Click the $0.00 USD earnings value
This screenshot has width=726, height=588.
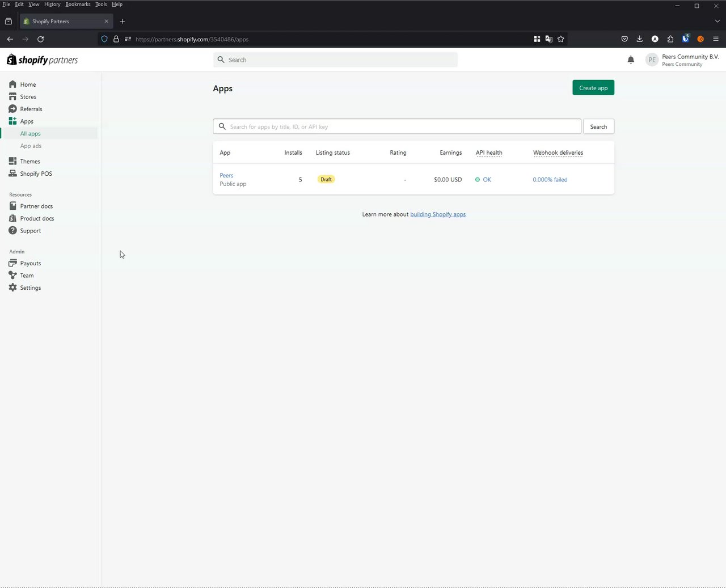click(x=448, y=180)
